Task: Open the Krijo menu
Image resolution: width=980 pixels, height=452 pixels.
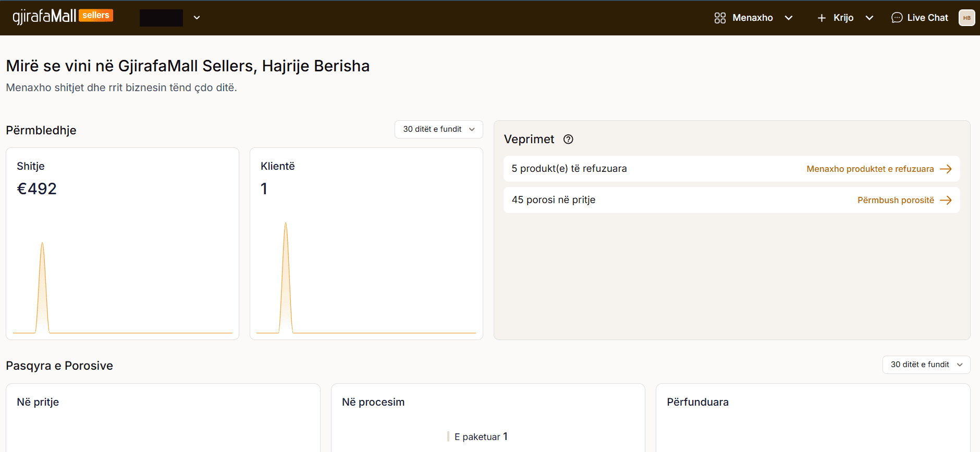Action: point(845,18)
